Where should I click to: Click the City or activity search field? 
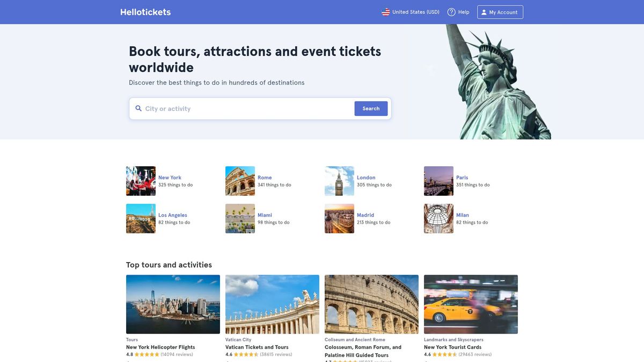tap(215, 108)
